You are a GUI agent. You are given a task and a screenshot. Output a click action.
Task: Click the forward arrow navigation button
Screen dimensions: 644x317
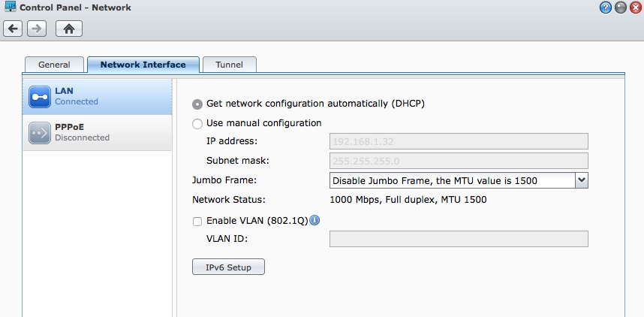tap(37, 29)
